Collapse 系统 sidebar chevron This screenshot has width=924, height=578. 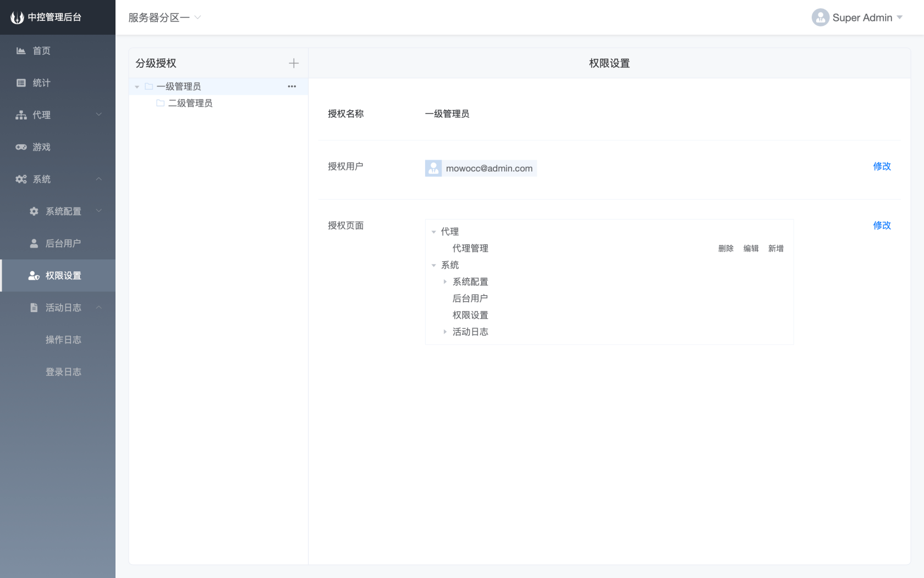[x=99, y=179]
